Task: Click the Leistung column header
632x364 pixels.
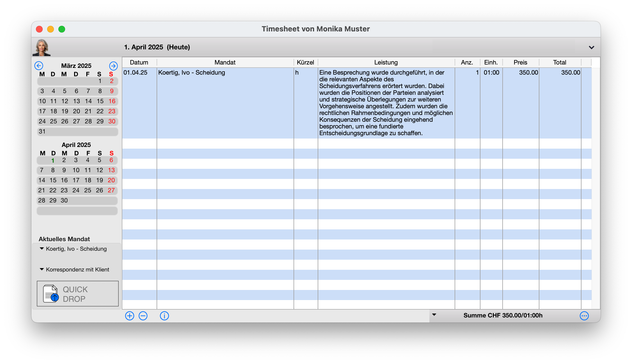Action: [386, 62]
